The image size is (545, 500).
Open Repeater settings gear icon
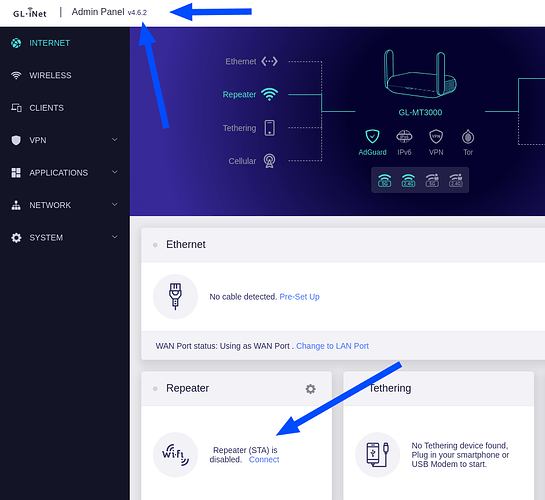[x=310, y=389]
